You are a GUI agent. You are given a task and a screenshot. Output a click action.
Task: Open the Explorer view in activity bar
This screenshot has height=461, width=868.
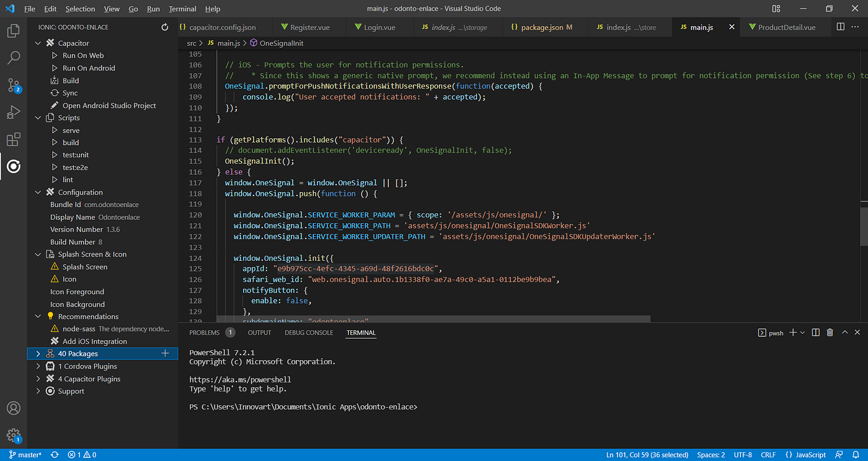tap(13, 31)
